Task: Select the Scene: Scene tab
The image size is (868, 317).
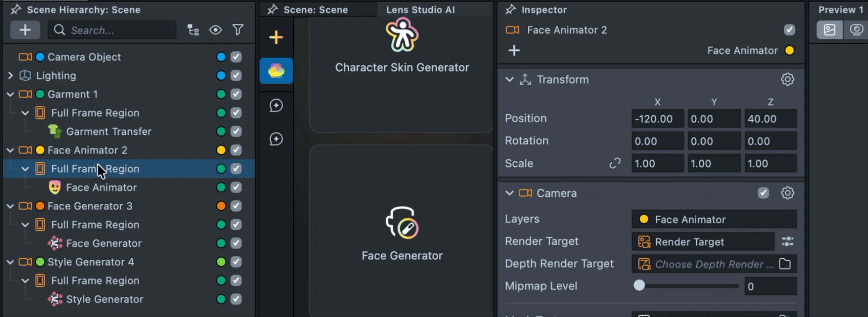Action: [315, 10]
